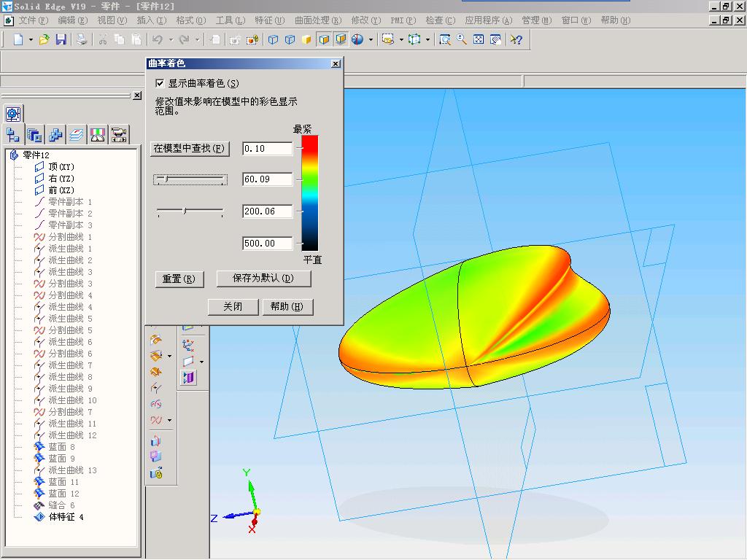
Task: Toggle the drop shadow cube display
Action: point(341,39)
